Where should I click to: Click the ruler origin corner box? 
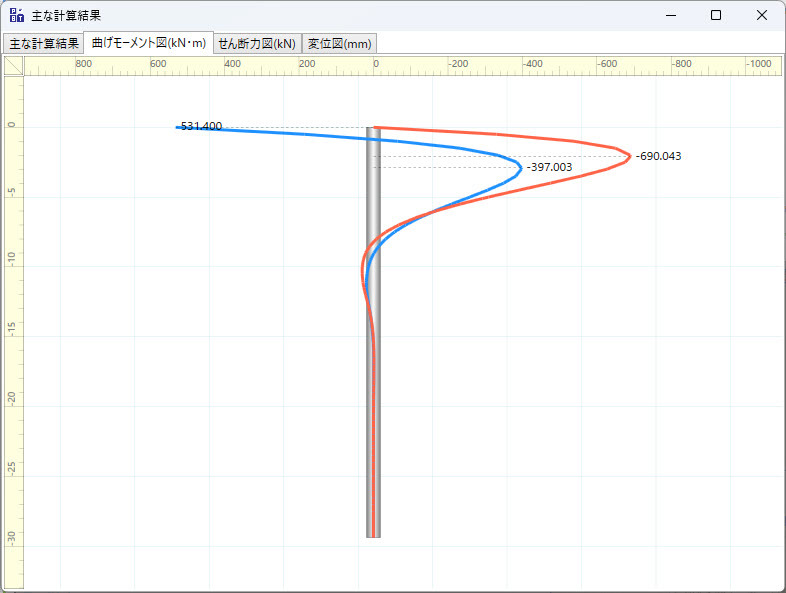[13, 65]
